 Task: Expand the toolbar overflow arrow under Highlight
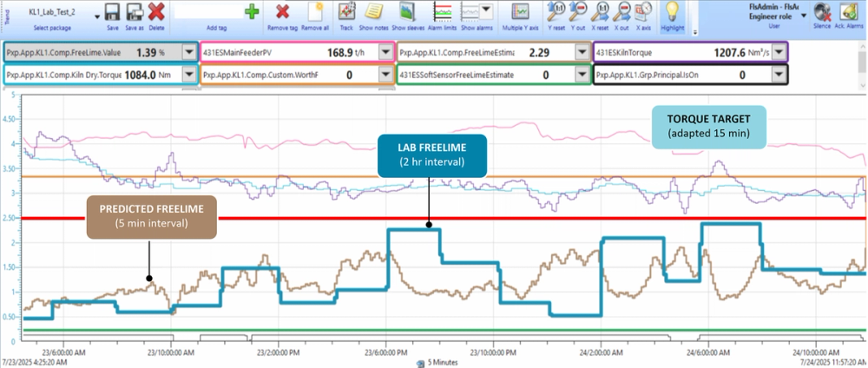click(x=694, y=32)
